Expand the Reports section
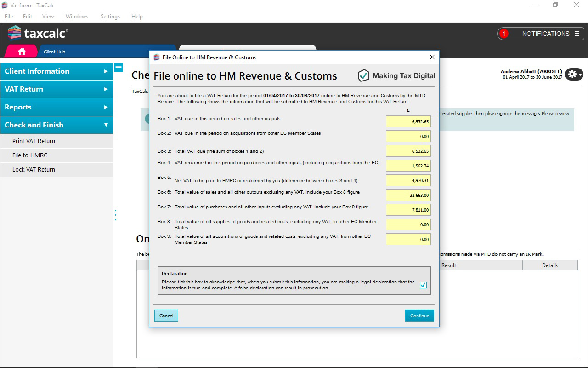 pos(56,107)
